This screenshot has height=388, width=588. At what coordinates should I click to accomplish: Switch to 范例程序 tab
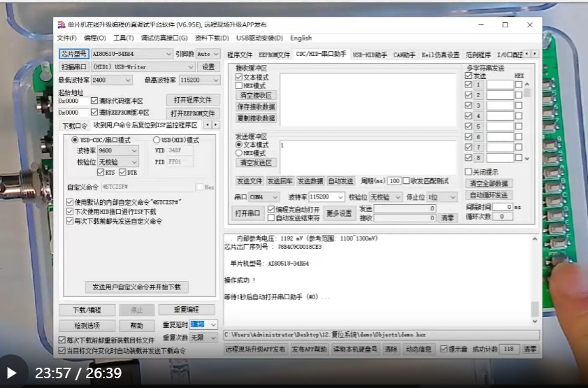pos(478,55)
